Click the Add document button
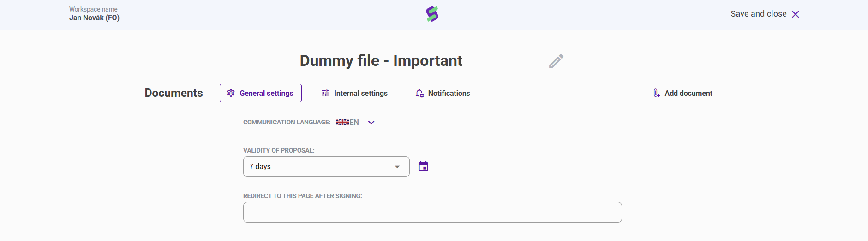The image size is (868, 241). pos(688,93)
